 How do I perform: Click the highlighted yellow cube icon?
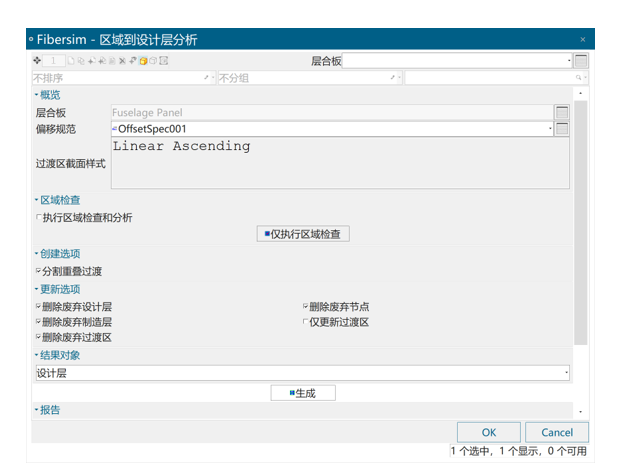[143, 60]
